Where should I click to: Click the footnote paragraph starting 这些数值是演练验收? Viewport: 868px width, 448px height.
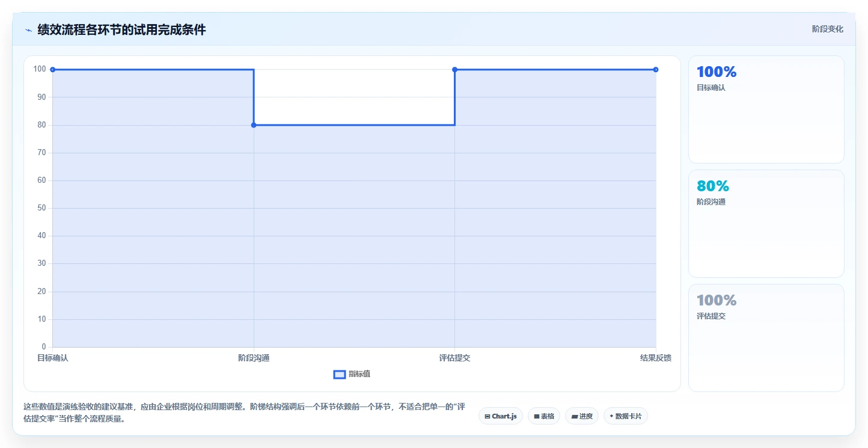[x=245, y=413]
